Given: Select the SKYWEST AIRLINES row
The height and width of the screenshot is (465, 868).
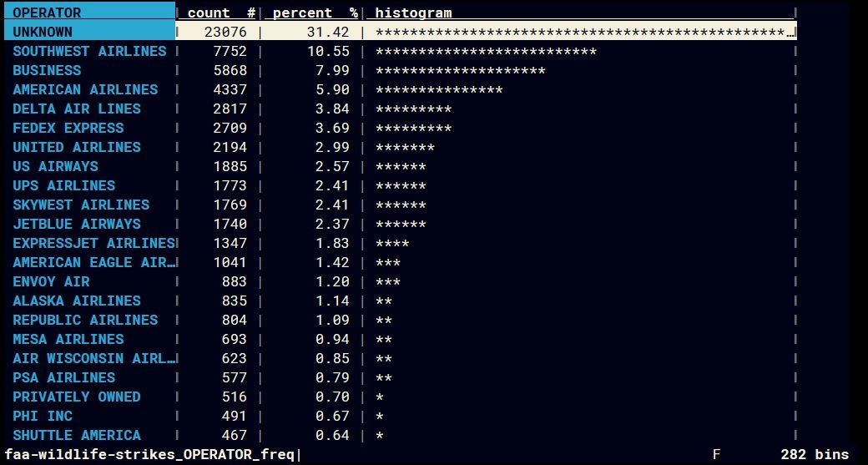Looking at the screenshot, I should [401, 205].
